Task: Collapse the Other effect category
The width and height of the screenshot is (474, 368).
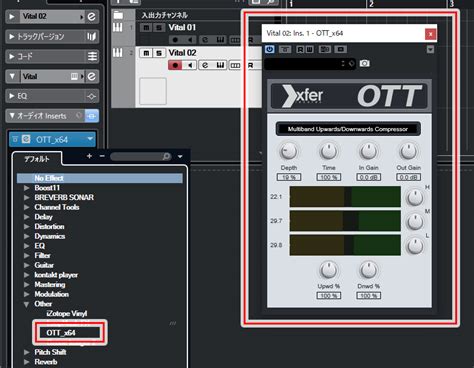Action: pos(26,304)
